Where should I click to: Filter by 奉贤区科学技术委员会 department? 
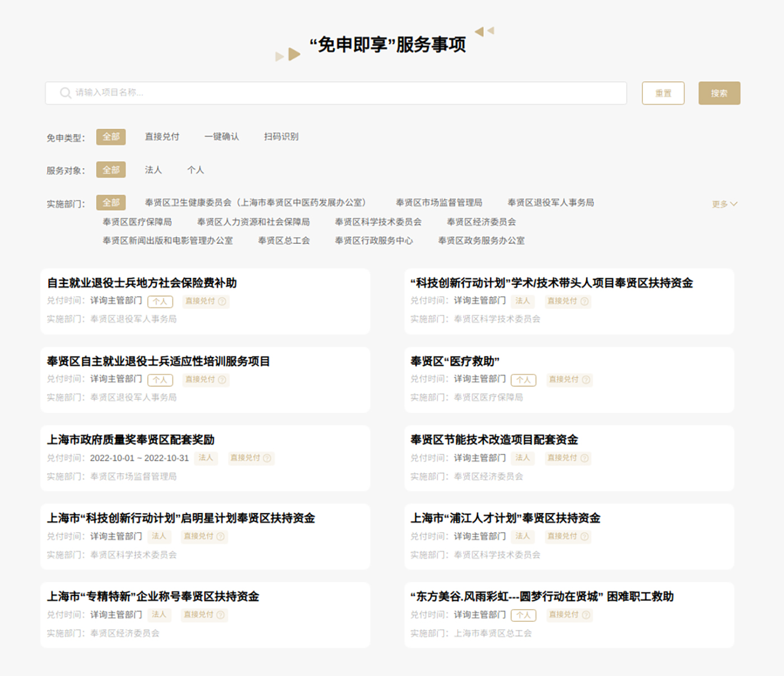click(378, 222)
